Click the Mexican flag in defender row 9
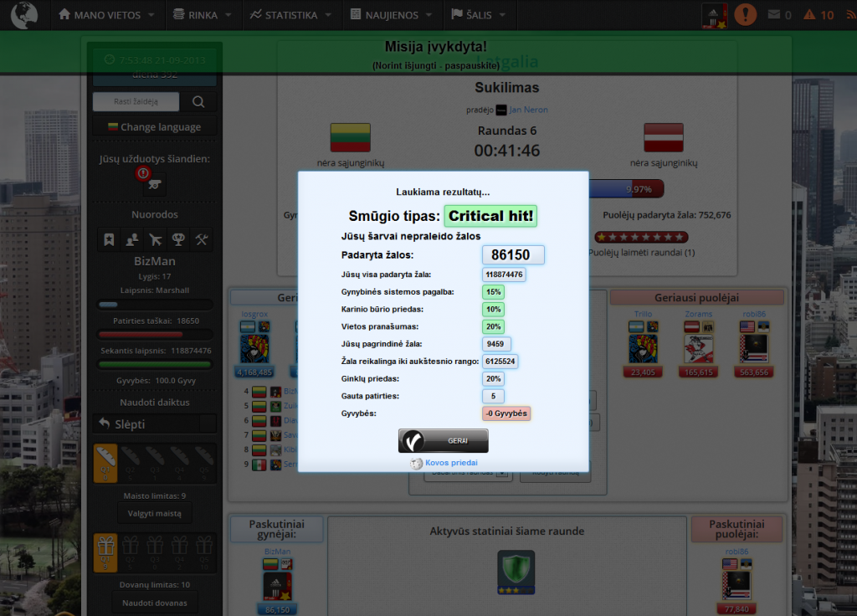857x616 pixels. (259, 465)
